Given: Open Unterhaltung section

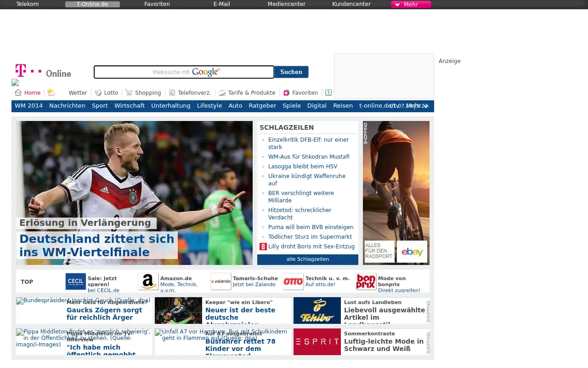Looking at the screenshot, I should click(171, 106).
